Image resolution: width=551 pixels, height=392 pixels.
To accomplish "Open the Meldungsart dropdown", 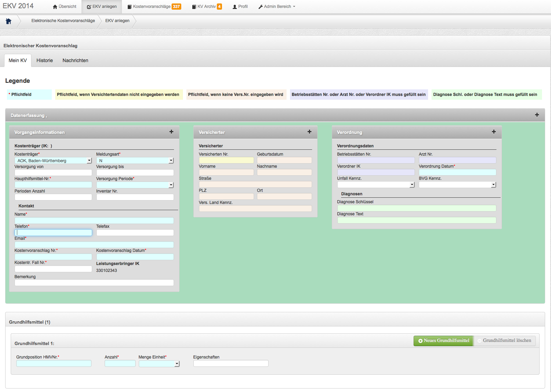I will (x=135, y=160).
